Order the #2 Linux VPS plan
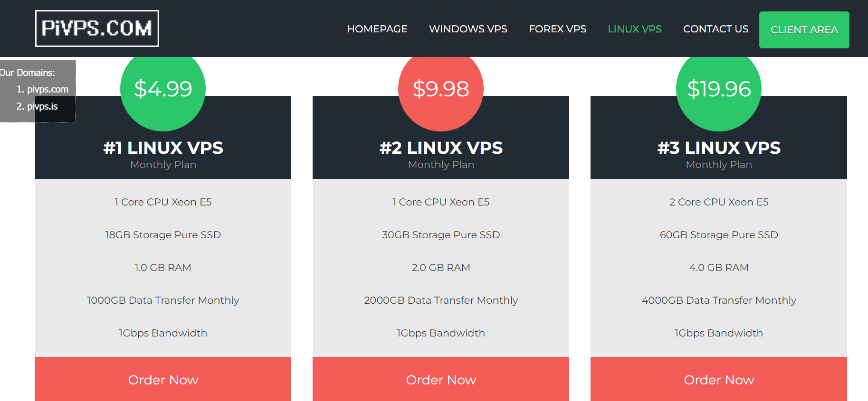Screen dimensions: 868x401 tap(441, 379)
